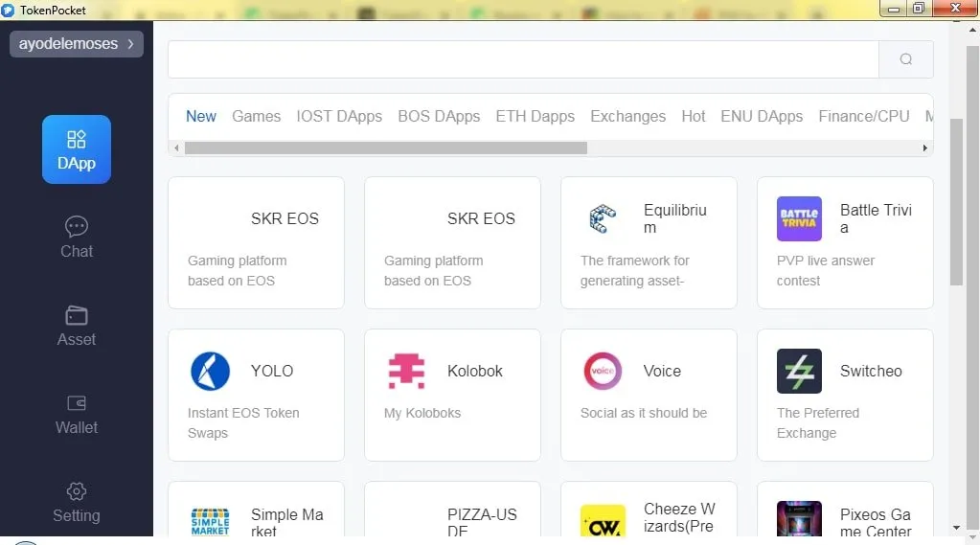Click "Instant EOS Token Swaps" description

243,423
